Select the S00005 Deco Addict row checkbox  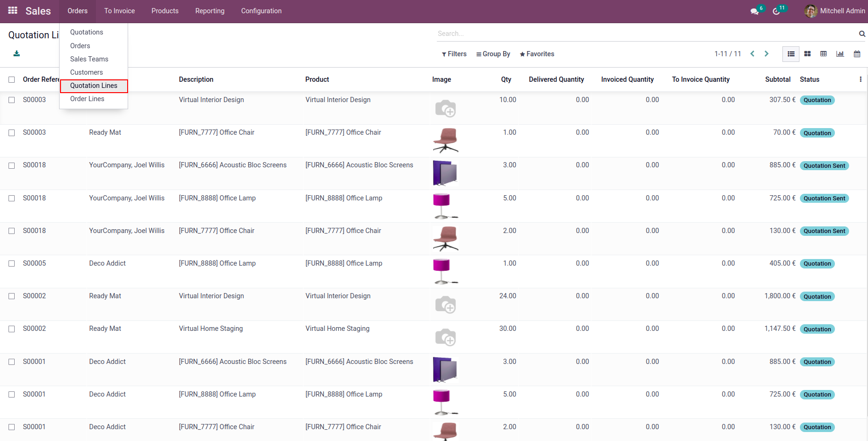12,263
